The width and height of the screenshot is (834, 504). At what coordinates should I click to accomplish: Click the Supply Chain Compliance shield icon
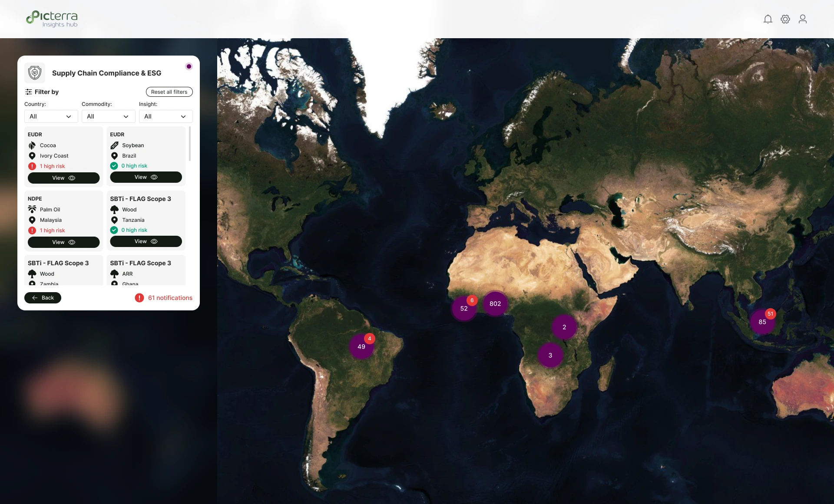click(x=35, y=73)
